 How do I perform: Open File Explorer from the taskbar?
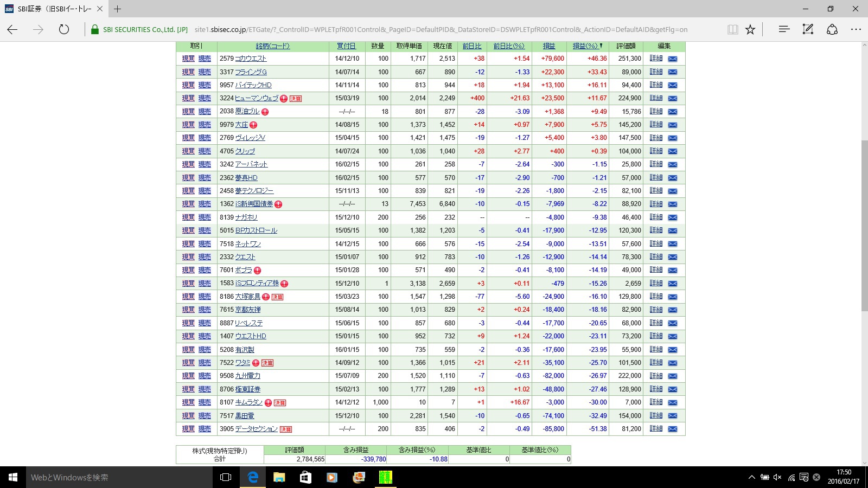279,477
